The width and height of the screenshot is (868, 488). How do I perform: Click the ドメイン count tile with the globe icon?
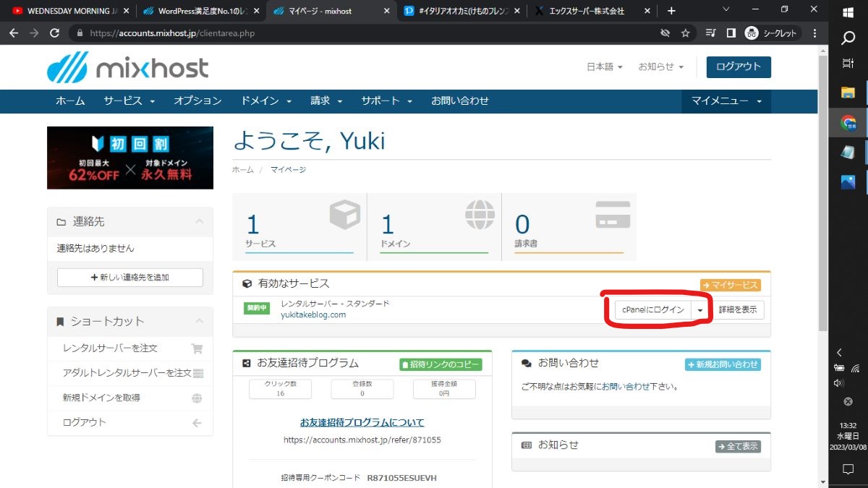434,226
